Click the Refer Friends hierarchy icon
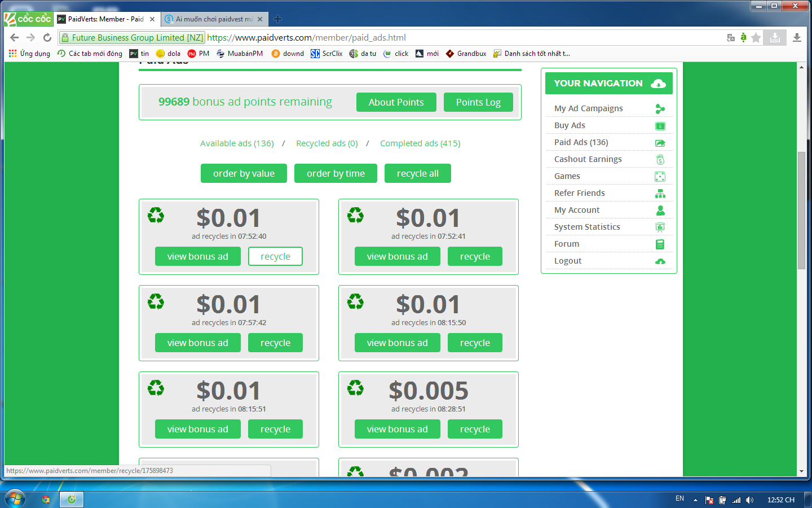 pos(660,194)
